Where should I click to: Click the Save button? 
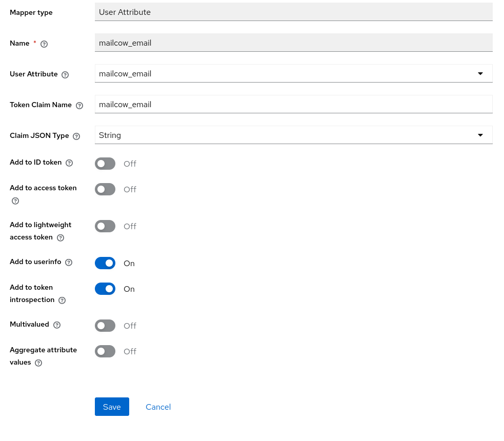[x=112, y=407]
